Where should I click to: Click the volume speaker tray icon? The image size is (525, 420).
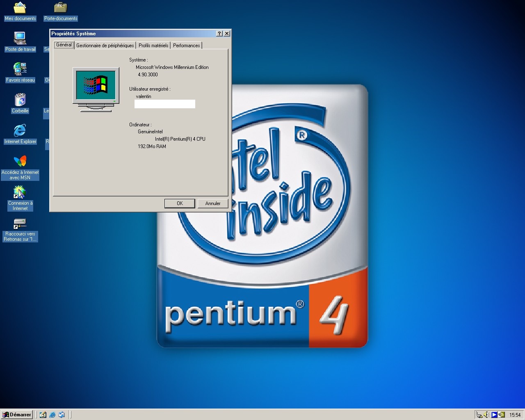click(486, 415)
